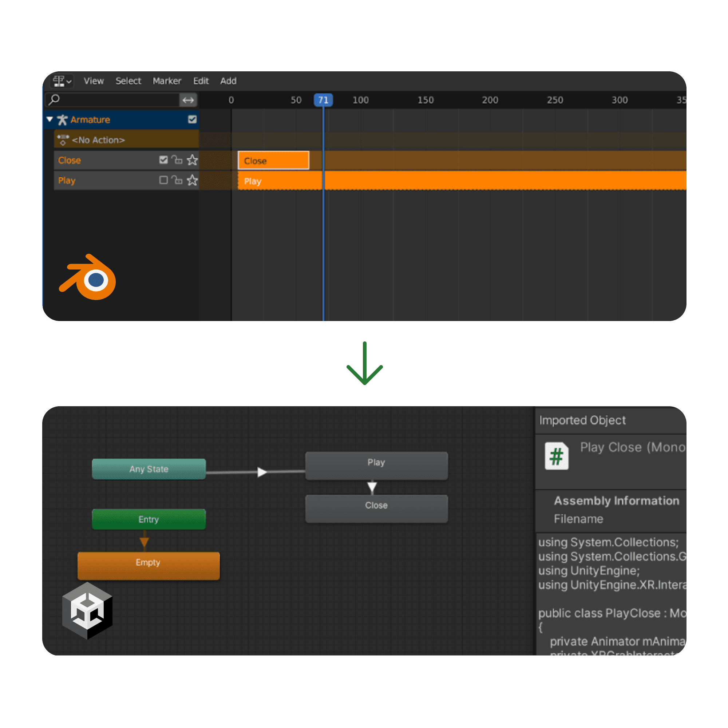Screen dimensions: 728x728
Task: Click the frame 71 playhead marker
Action: point(323,100)
